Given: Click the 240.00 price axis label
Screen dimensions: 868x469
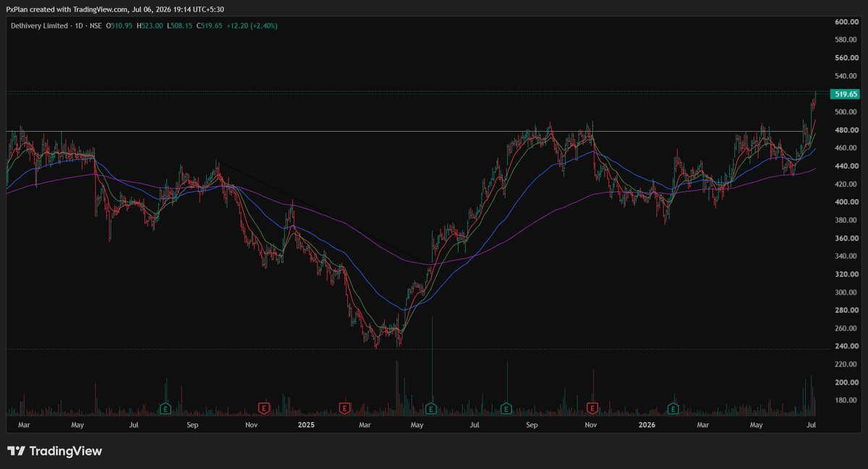Looking at the screenshot, I should [x=846, y=347].
